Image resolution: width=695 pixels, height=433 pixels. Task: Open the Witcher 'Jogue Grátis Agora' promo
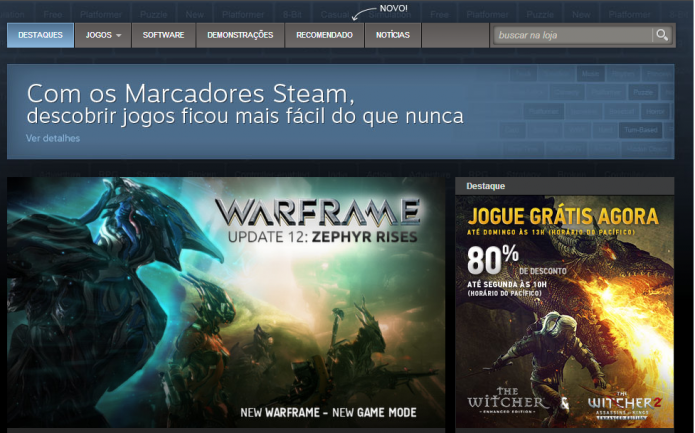coord(565,311)
